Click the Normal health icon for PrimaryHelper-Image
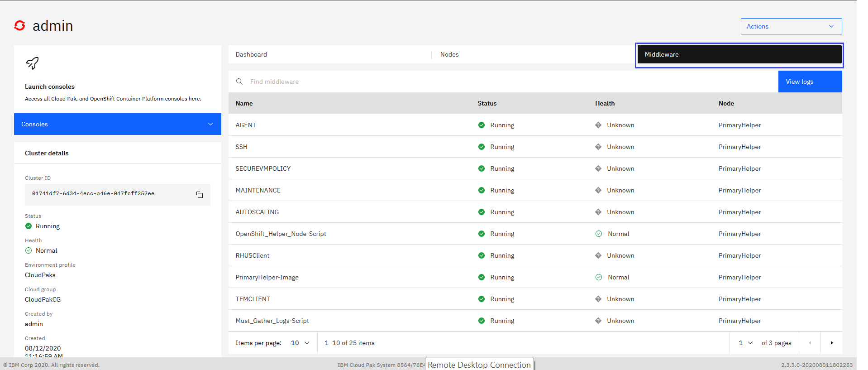Viewport: 868px width, 370px height. pyautogui.click(x=599, y=277)
